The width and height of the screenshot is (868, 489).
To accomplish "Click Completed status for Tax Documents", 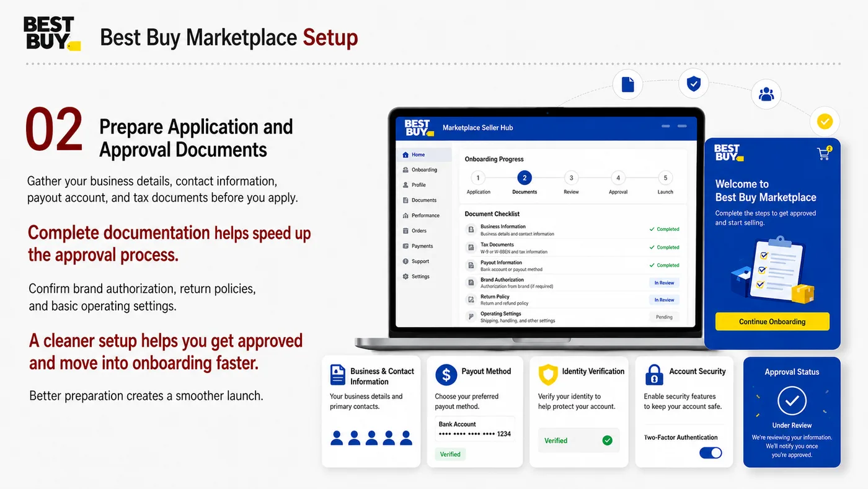I will [664, 247].
